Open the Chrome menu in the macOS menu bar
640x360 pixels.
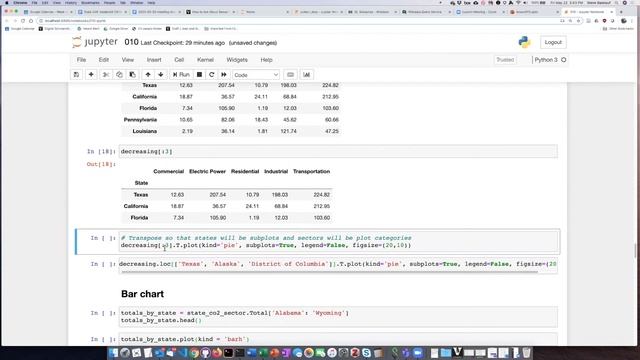[20, 2]
